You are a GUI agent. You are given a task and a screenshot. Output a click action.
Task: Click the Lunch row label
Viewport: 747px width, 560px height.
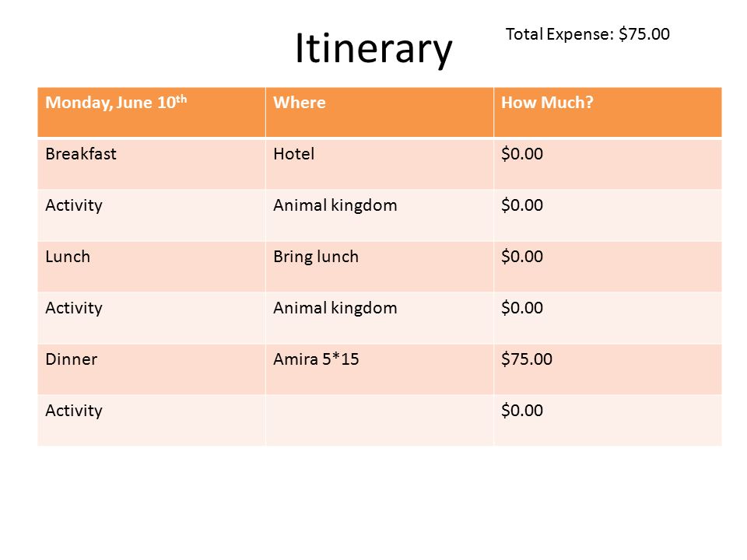click(x=152, y=266)
